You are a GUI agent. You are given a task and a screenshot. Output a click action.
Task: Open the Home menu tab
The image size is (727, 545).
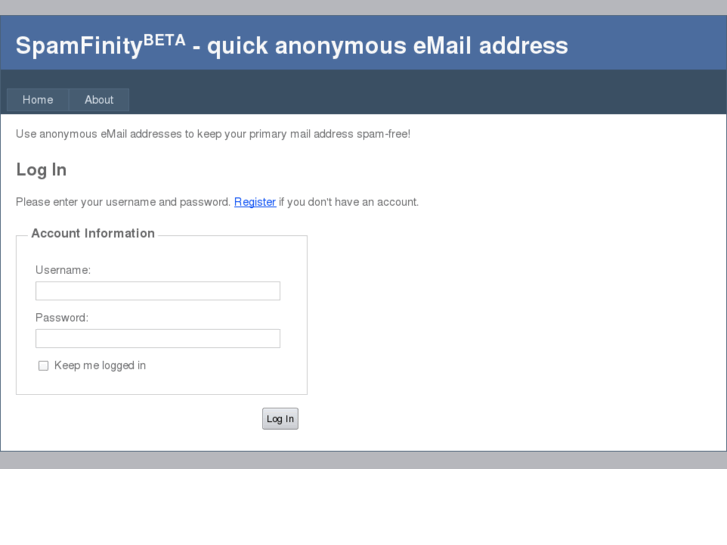(38, 100)
